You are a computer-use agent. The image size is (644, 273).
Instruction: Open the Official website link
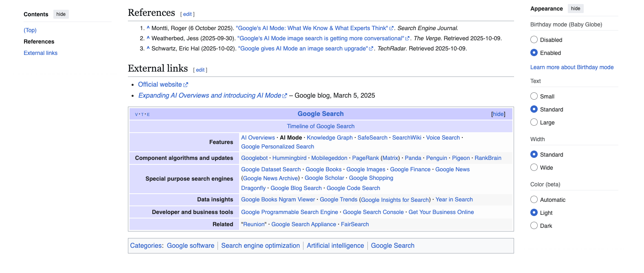pos(163,84)
